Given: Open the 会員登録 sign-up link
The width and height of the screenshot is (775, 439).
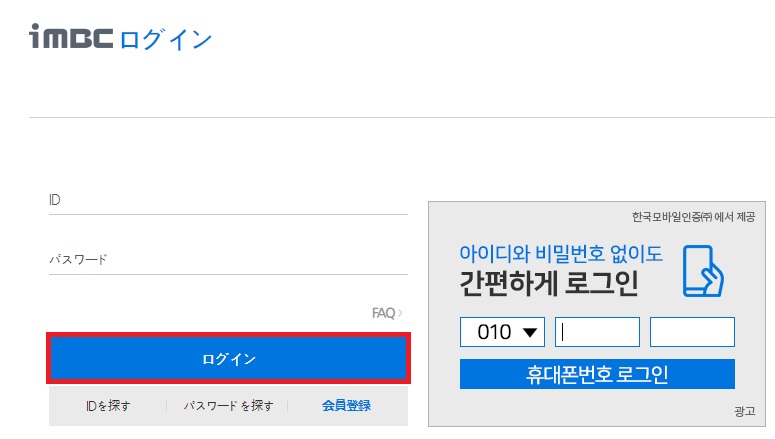Looking at the screenshot, I should coord(346,406).
